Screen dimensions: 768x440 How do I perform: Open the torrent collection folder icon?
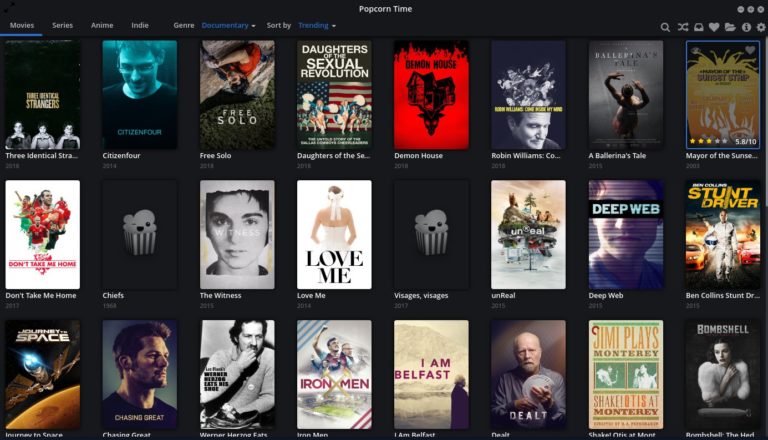tap(730, 27)
